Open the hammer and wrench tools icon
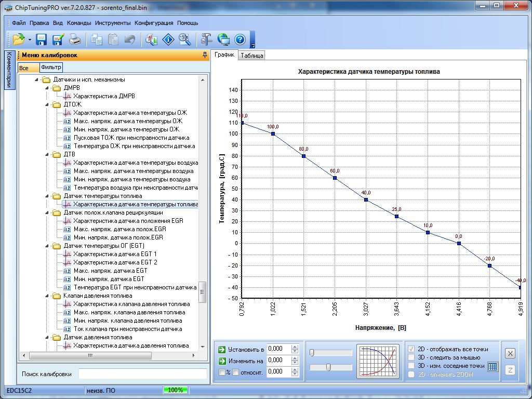532x399 pixels. pyautogui.click(x=206, y=39)
